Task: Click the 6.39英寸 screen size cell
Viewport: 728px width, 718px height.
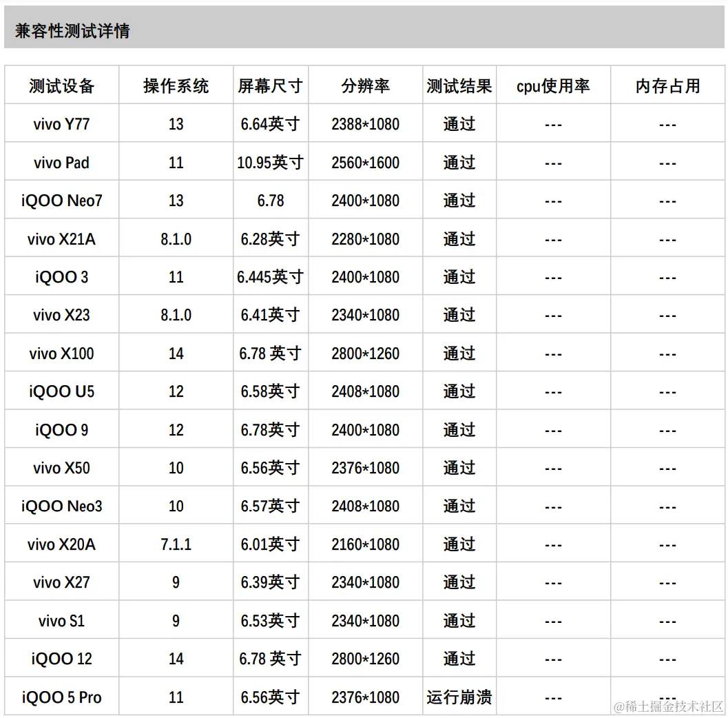Action: (x=271, y=582)
